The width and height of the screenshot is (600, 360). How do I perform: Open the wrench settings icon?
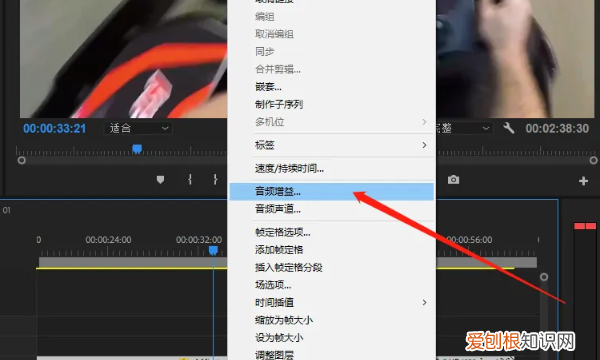(x=509, y=128)
